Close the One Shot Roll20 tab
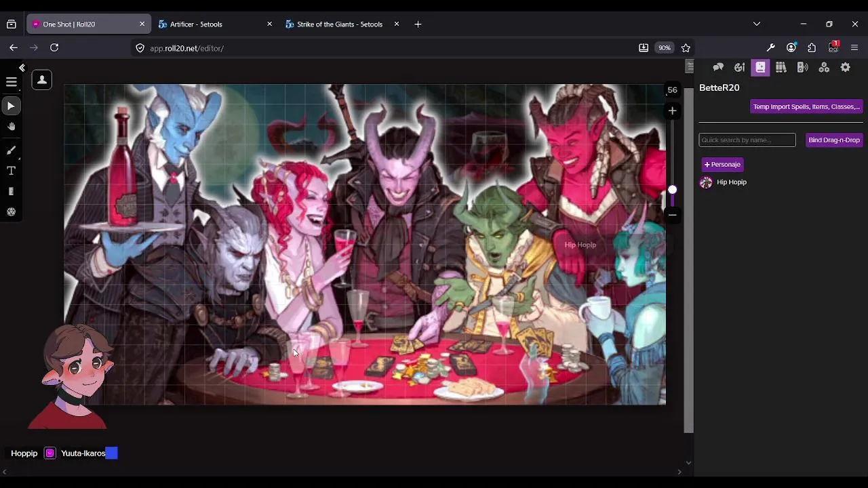Image resolution: width=868 pixels, height=488 pixels. (142, 24)
